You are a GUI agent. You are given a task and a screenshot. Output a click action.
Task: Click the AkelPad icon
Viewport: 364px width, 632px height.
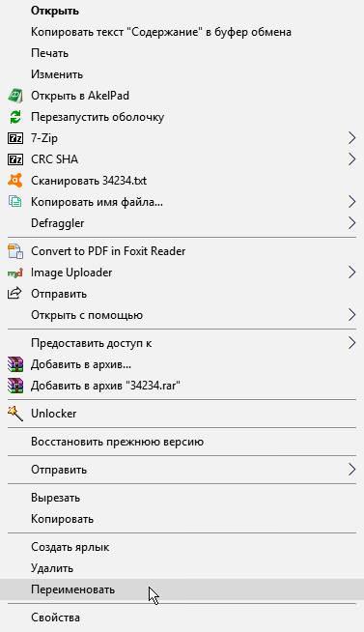click(15, 96)
